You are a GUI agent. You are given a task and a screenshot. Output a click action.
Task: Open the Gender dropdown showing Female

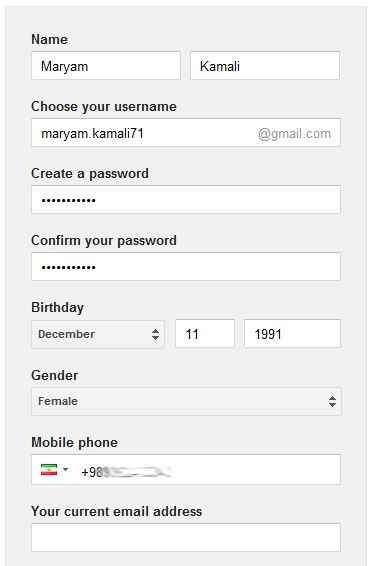pos(186,401)
